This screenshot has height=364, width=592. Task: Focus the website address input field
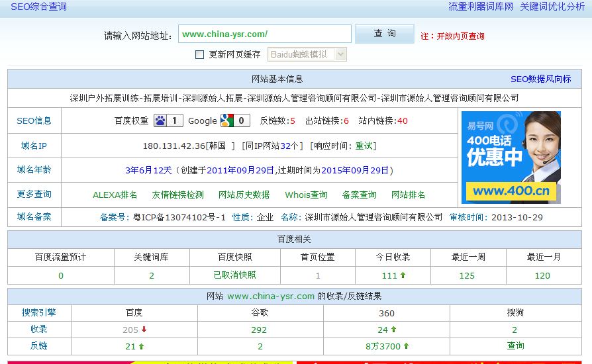(x=265, y=34)
